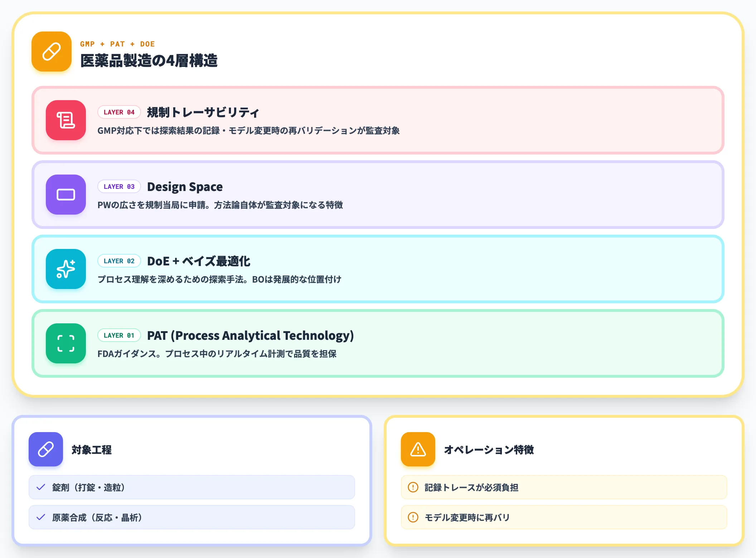Viewport: 756px width, 558px height.
Task: Click the GMP + PAT + DOE label
Action: [117, 44]
